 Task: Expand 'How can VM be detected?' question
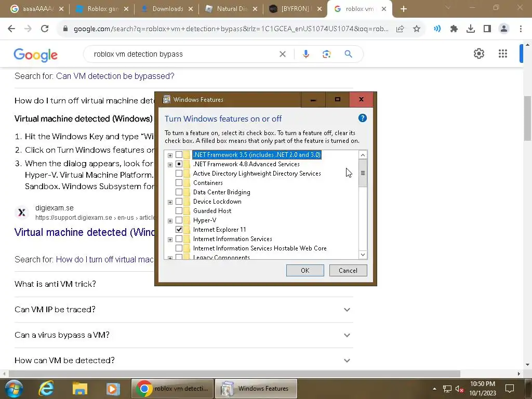[183, 361]
